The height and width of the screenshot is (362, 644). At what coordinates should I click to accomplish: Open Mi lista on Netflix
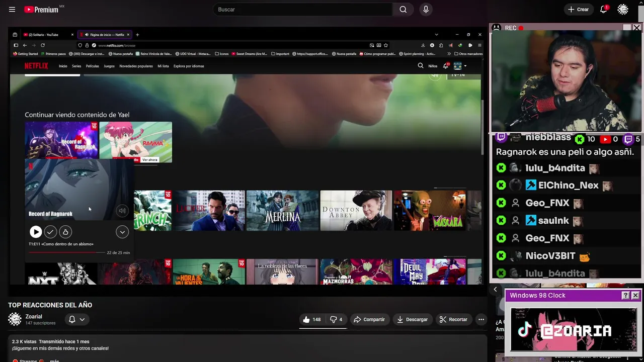[x=163, y=66]
